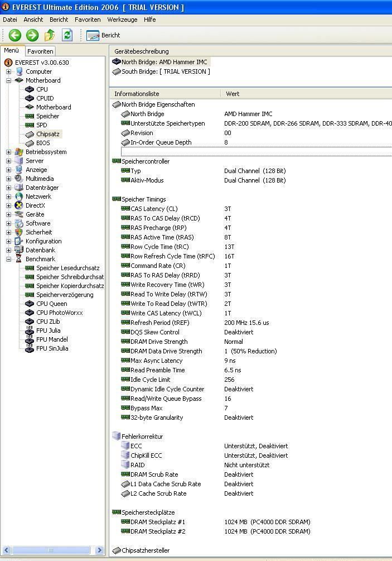
Task: Select the Refresh Period (tREF) row
Action: point(251,323)
